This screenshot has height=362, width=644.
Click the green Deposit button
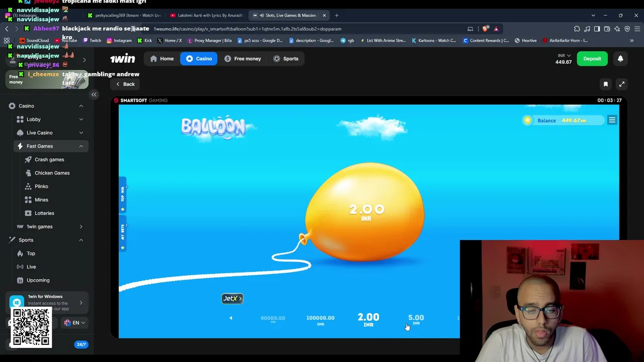[x=592, y=59]
